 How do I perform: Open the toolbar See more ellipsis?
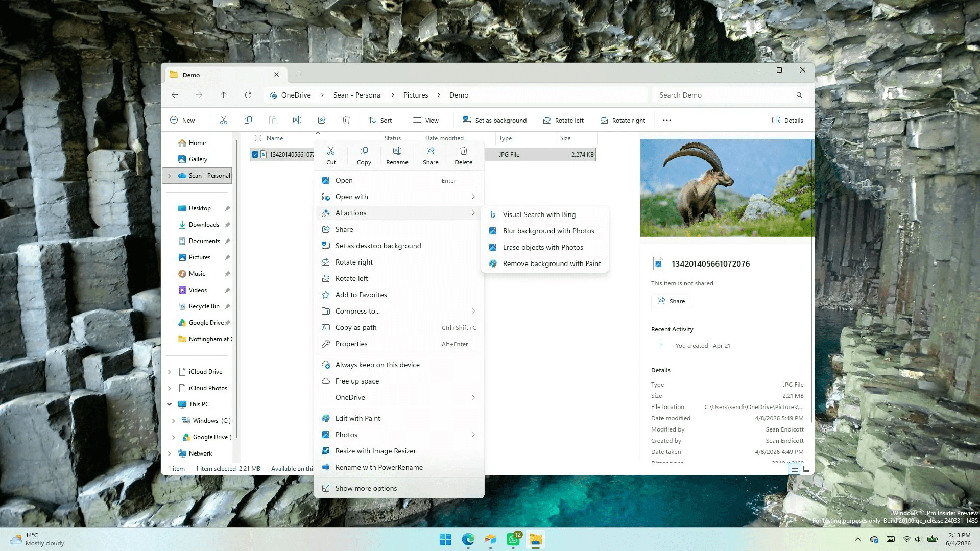[667, 121]
